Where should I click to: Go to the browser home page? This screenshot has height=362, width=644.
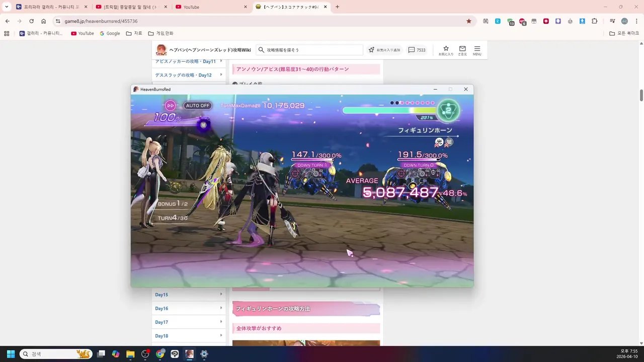coord(43,21)
